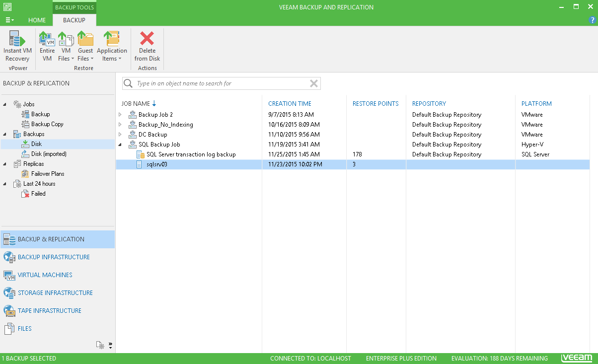Sort by RESTORE POINTS column
Image resolution: width=598 pixels, height=364 pixels.
tap(375, 104)
